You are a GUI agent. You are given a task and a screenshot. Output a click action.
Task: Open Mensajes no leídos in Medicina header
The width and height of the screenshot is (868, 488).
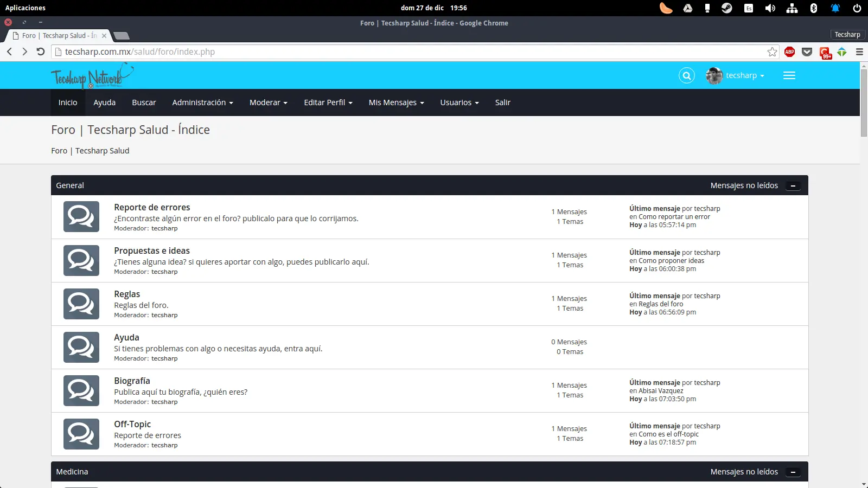744,472
